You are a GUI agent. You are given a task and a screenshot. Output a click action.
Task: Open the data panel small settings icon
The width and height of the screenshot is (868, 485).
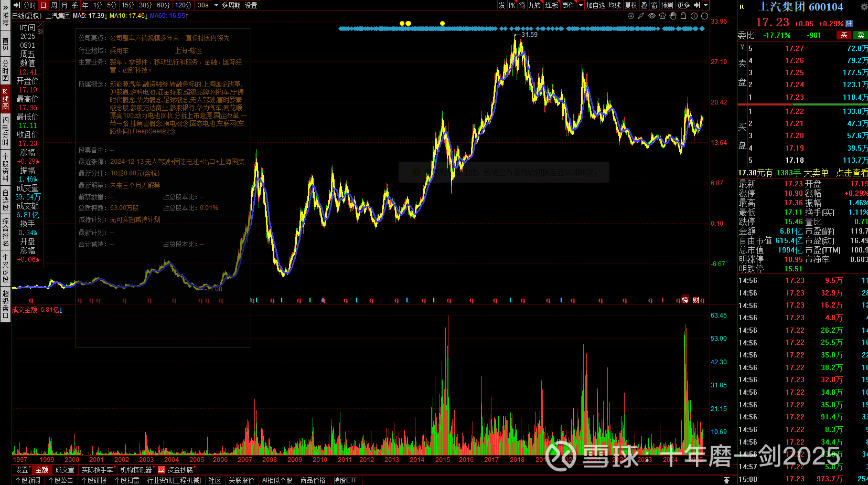pyautogui.click(x=40, y=31)
